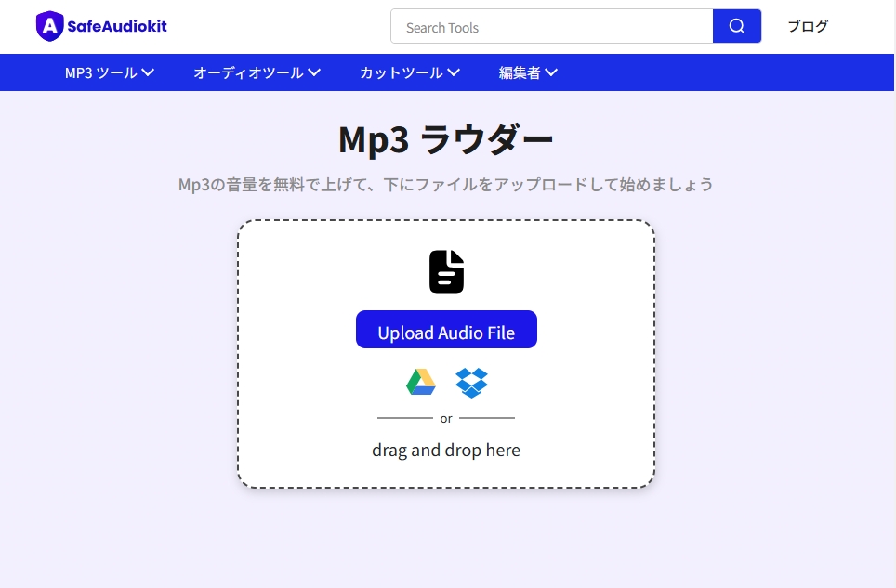The image size is (896, 588).
Task: Click the 'or' divider text in upload box
Action: (x=446, y=418)
